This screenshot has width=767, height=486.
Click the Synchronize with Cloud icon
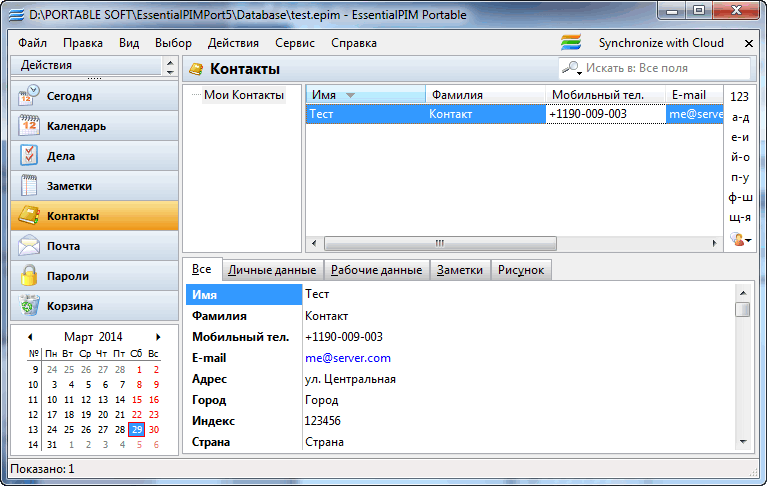coord(571,43)
